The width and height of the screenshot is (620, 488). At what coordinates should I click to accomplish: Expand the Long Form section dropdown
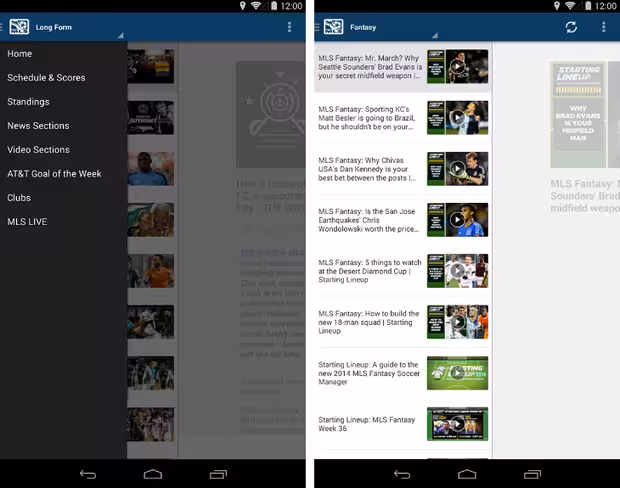click(121, 36)
